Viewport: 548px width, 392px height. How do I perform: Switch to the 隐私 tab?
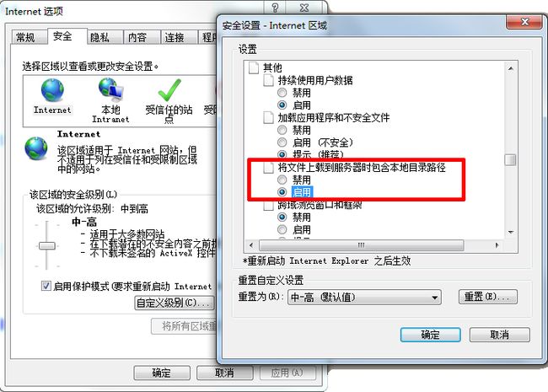pyautogui.click(x=100, y=37)
